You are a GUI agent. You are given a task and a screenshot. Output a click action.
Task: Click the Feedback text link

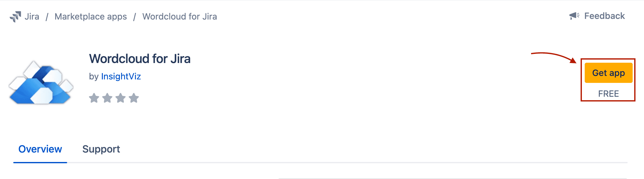tap(604, 16)
